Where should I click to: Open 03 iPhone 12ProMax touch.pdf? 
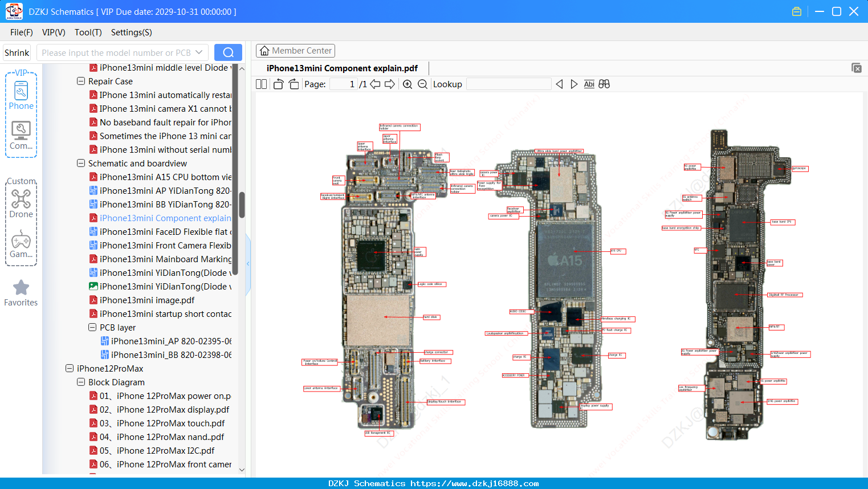pos(157,423)
